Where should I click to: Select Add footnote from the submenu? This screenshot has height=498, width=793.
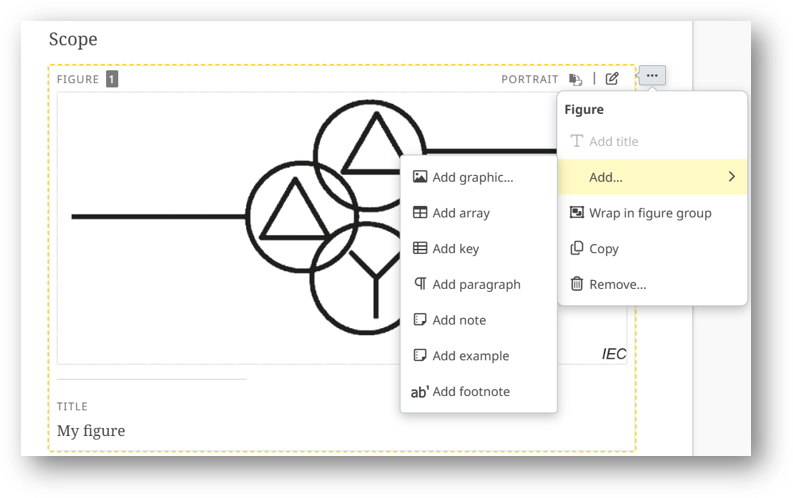click(478, 391)
